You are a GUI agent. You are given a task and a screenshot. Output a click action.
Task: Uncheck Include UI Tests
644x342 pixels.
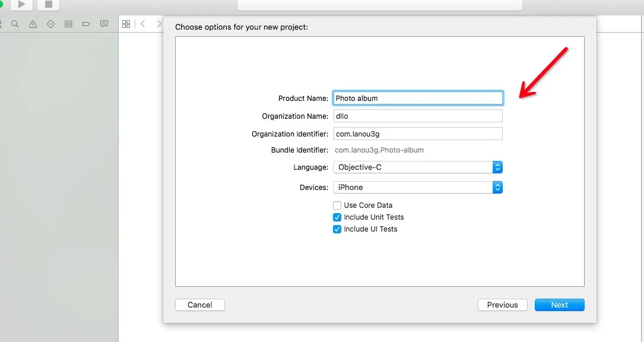[337, 229]
